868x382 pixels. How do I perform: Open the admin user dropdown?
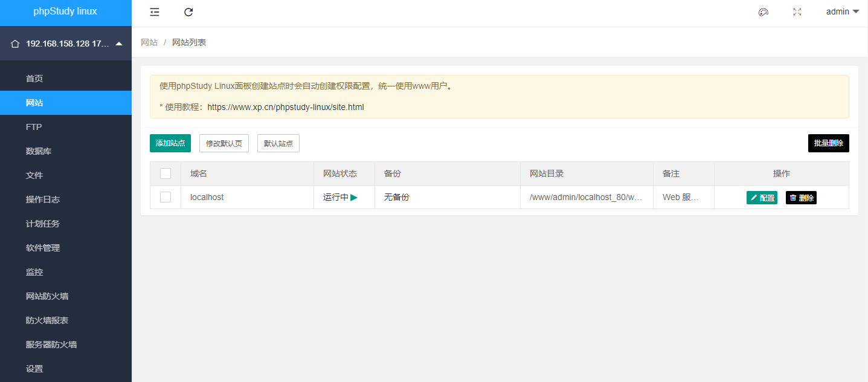pyautogui.click(x=842, y=12)
